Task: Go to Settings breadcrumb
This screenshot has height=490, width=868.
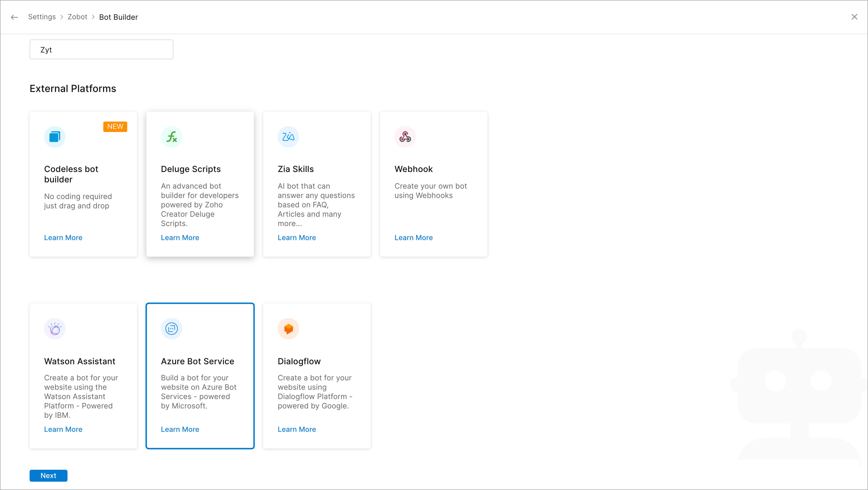Action: point(42,17)
